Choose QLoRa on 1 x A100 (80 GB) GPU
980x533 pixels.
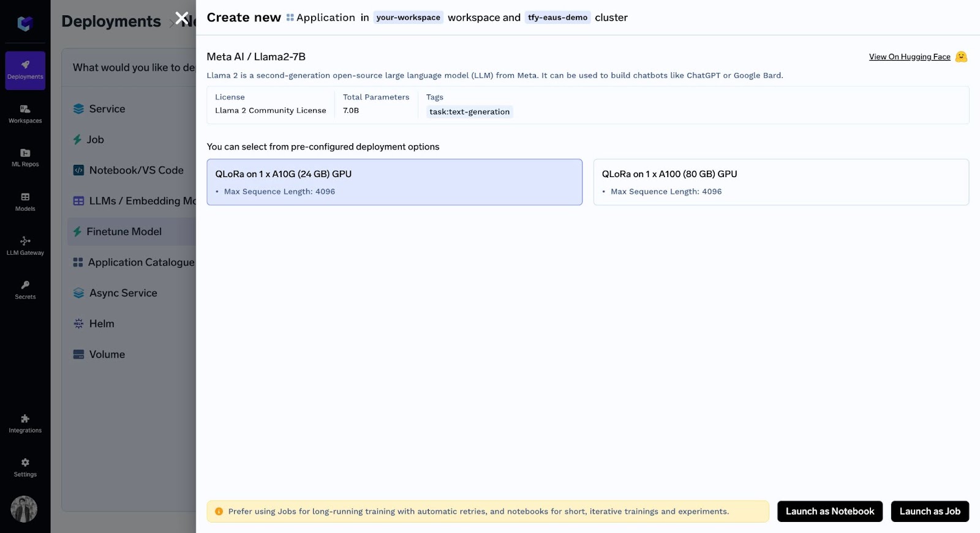click(781, 182)
